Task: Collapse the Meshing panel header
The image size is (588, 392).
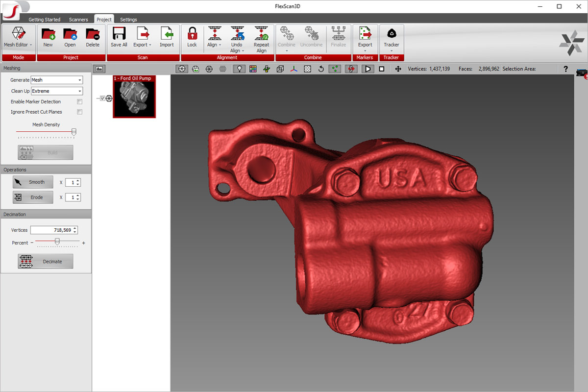Action: (x=46, y=68)
